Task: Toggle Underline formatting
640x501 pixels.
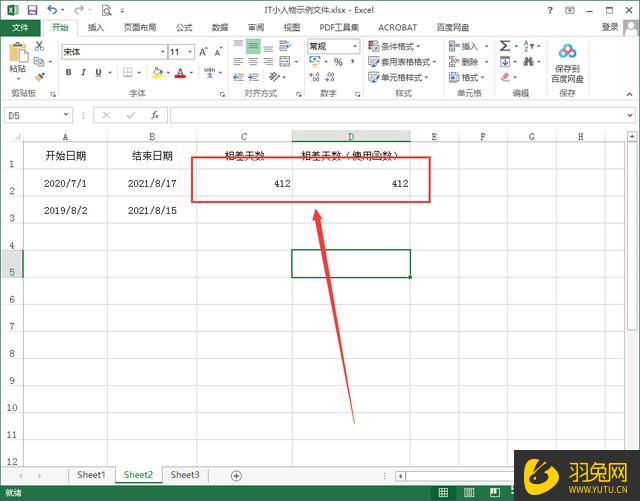Action: pyautogui.click(x=98, y=72)
